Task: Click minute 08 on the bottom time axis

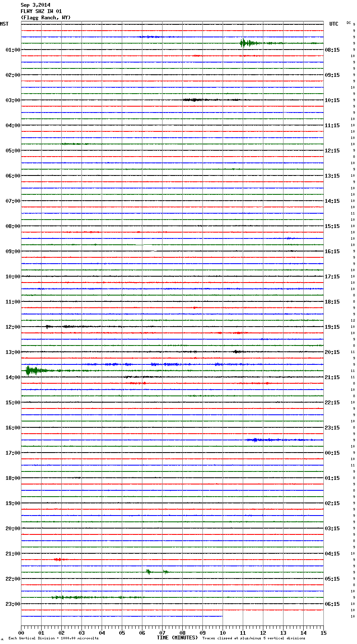Action: (x=182, y=633)
